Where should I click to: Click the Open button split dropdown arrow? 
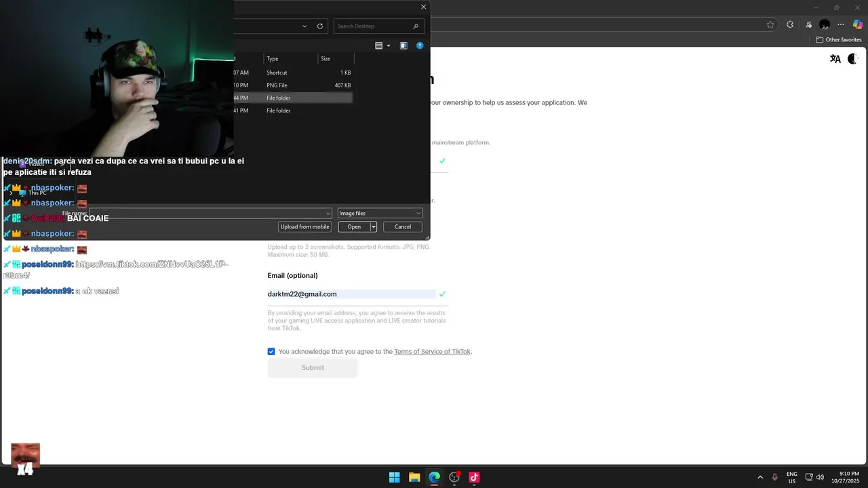pyautogui.click(x=373, y=227)
